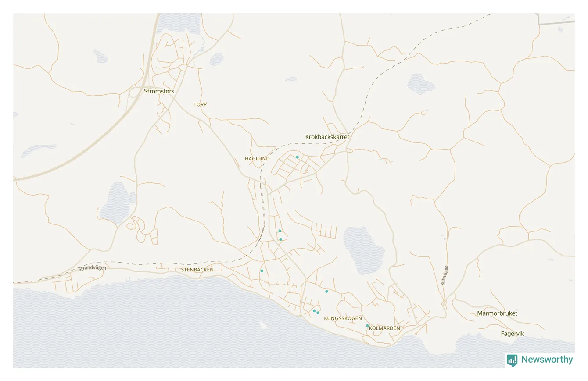
Task: Select the teal dot directly north of KUNGSSKOGEN
Action: tap(326, 292)
